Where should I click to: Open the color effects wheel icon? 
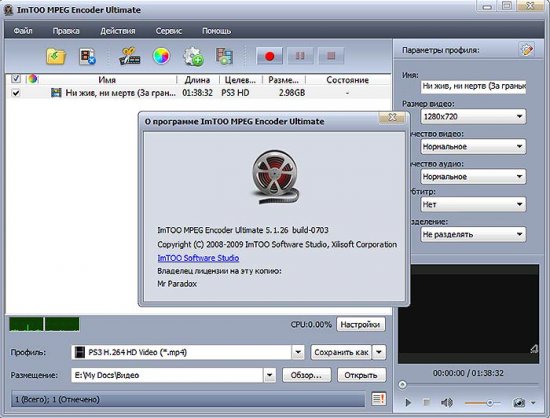[161, 56]
